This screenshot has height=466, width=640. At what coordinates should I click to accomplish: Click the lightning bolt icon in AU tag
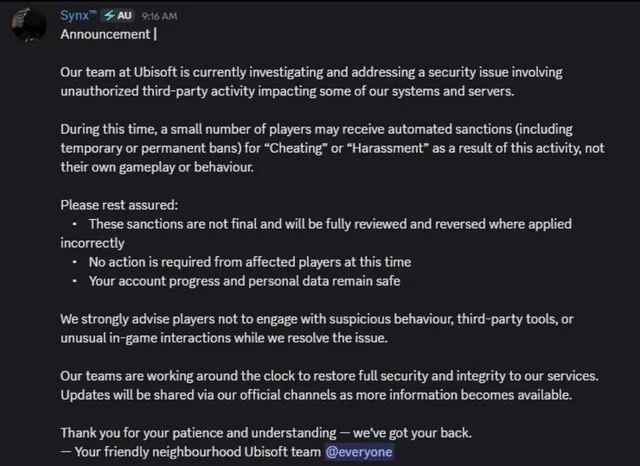[107, 17]
